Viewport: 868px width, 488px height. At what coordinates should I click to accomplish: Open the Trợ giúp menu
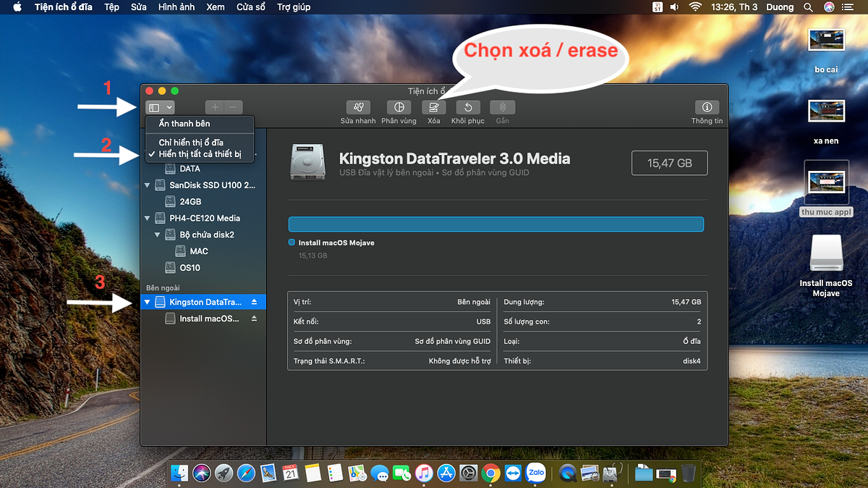pyautogui.click(x=294, y=7)
